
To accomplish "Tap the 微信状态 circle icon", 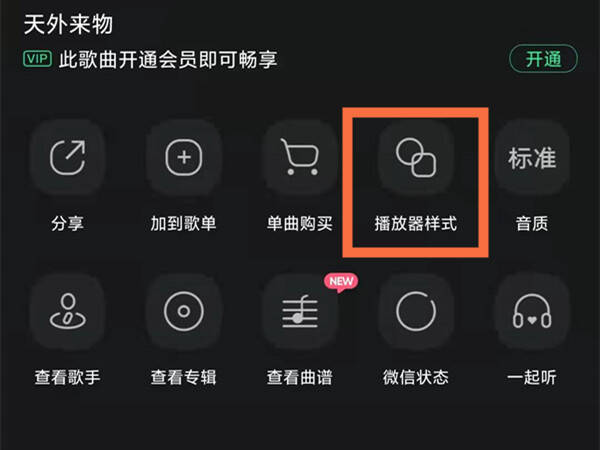I will 416,311.
